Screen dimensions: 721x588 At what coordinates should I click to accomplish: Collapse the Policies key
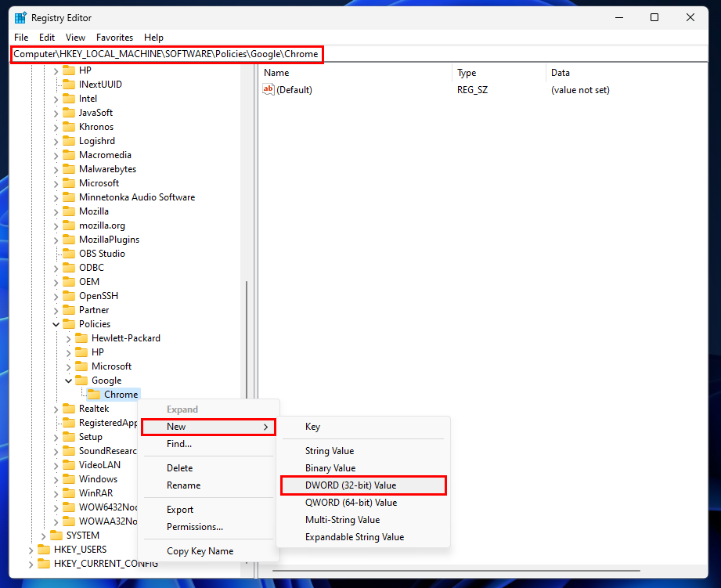(x=56, y=324)
